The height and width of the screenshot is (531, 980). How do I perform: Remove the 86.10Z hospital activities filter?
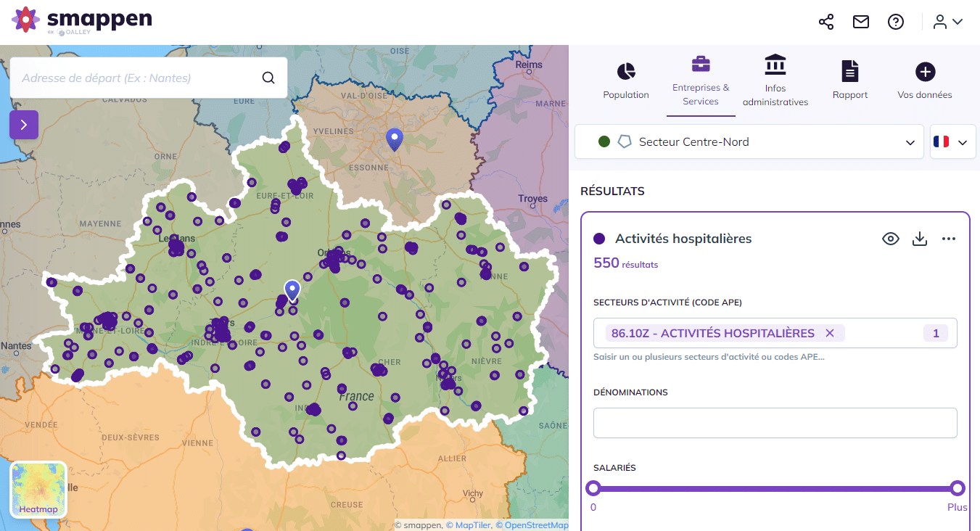click(829, 333)
